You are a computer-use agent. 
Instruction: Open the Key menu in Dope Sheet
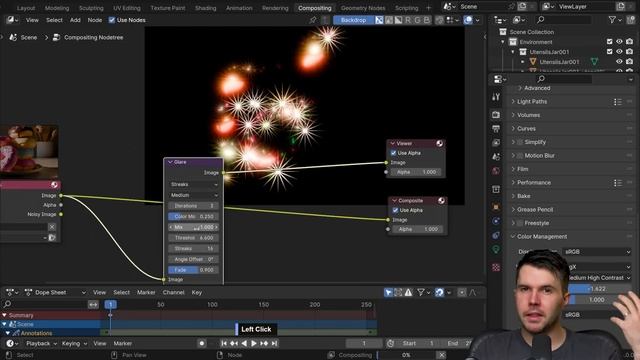[x=197, y=292]
